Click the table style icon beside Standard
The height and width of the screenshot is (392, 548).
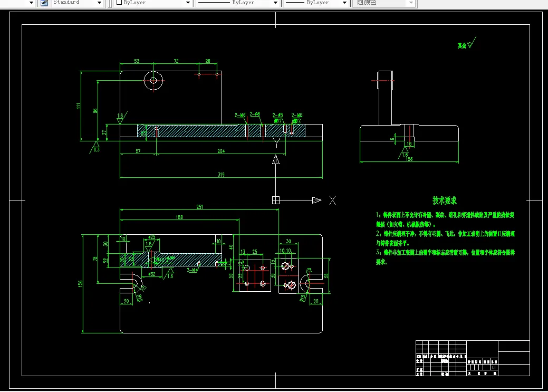click(x=44, y=3)
